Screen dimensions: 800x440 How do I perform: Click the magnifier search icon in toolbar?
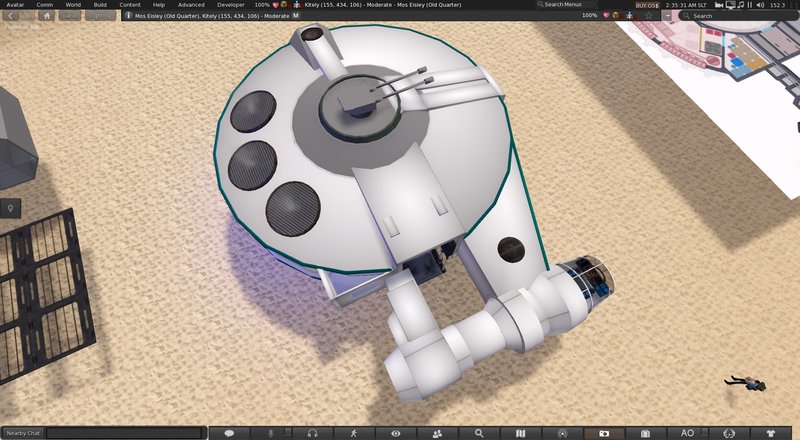tap(479, 433)
